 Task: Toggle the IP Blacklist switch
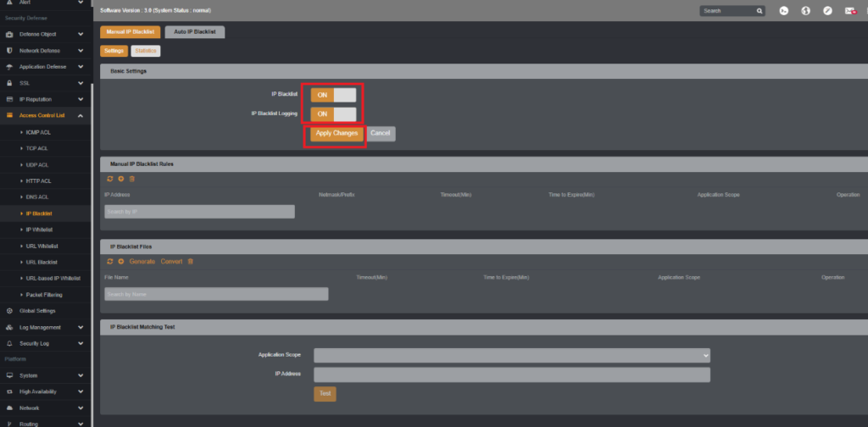tap(333, 95)
